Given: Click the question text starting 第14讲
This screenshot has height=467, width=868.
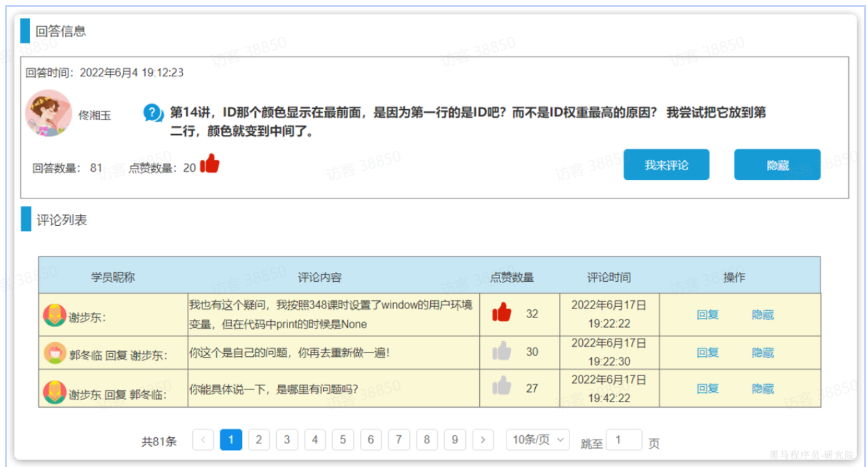Looking at the screenshot, I should pos(468,123).
